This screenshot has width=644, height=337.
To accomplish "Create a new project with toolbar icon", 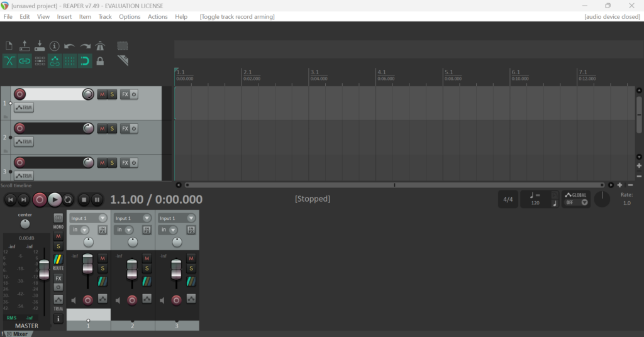I will (x=9, y=45).
